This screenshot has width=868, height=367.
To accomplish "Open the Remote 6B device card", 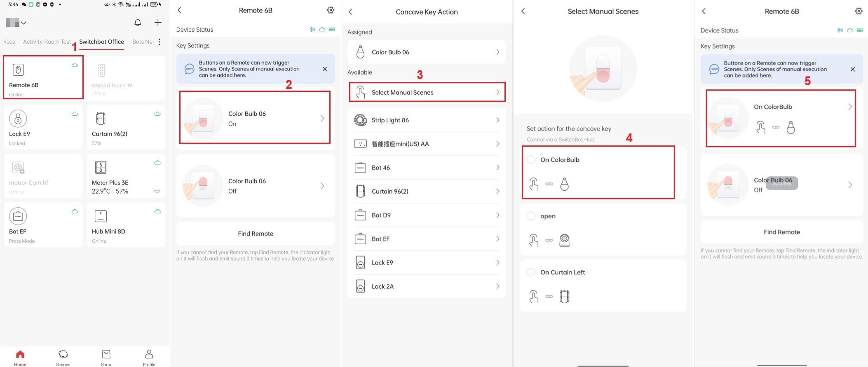I will click(x=43, y=77).
